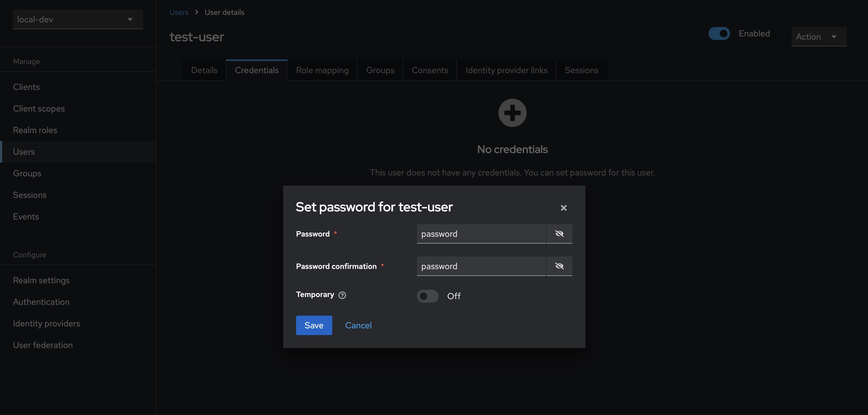Viewport: 868px width, 415px height.
Task: Select Clients in the sidebar
Action: click(x=26, y=87)
